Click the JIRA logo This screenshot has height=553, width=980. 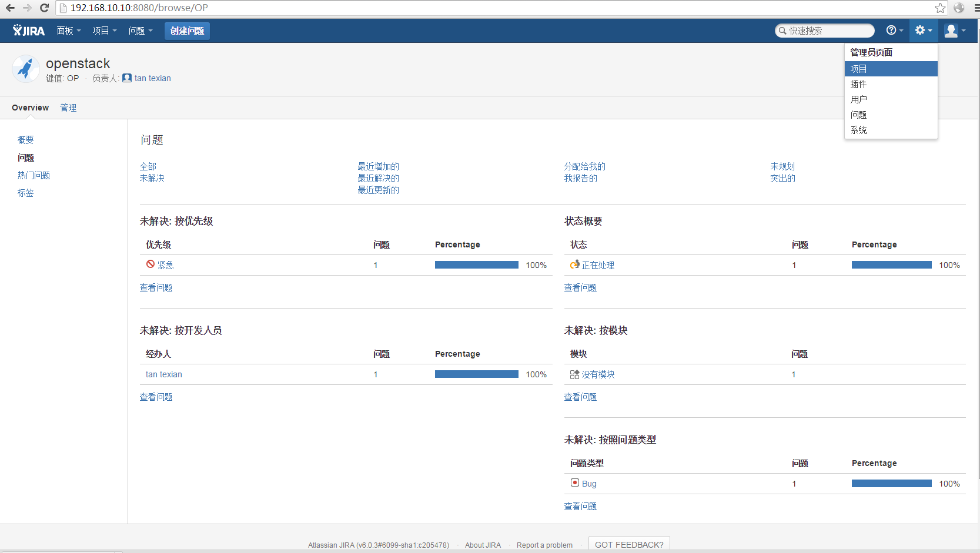[x=29, y=31]
